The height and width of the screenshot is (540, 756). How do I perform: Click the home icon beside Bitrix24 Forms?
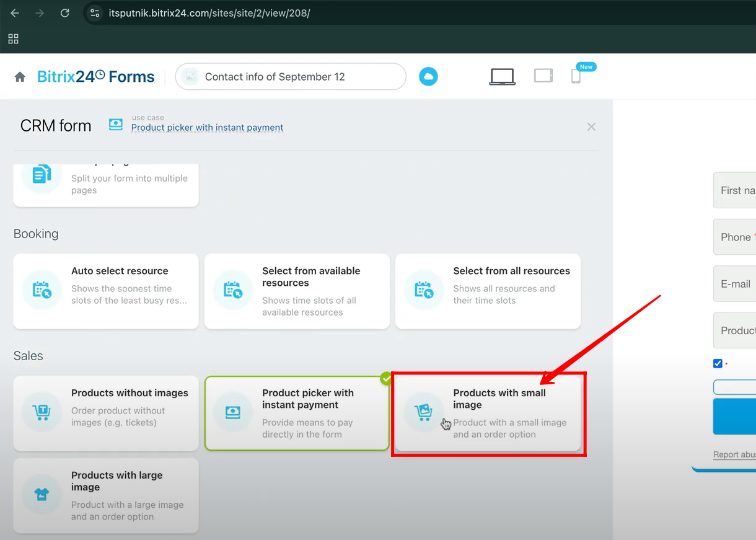coord(20,77)
